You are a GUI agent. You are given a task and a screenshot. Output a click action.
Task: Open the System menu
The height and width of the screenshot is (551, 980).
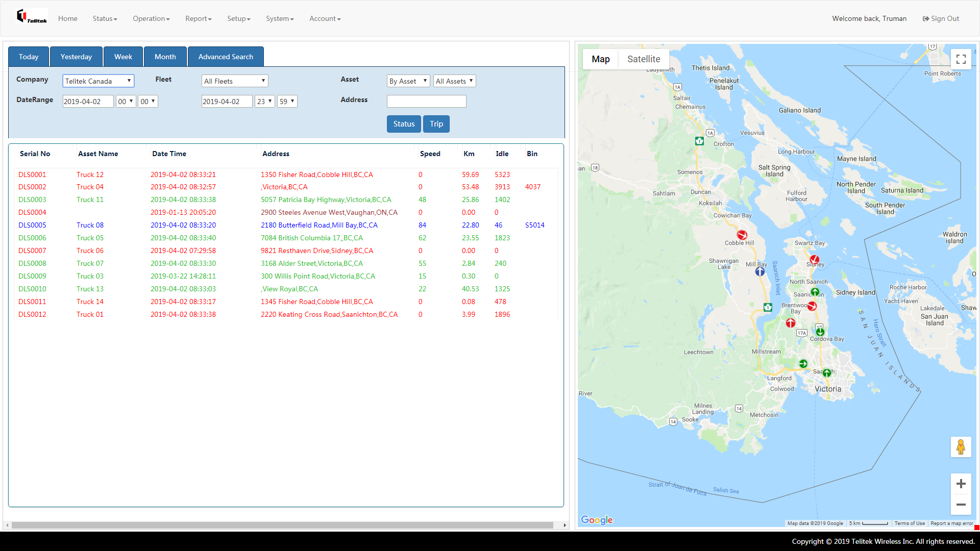click(x=280, y=18)
